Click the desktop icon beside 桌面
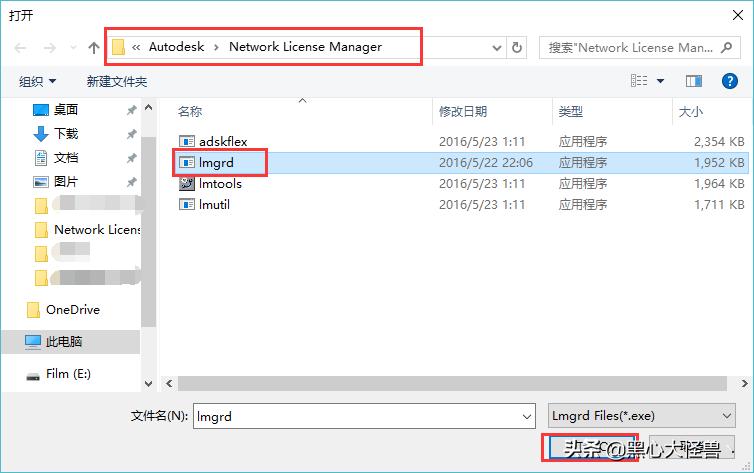Screen dimensions: 754x473 [41, 110]
